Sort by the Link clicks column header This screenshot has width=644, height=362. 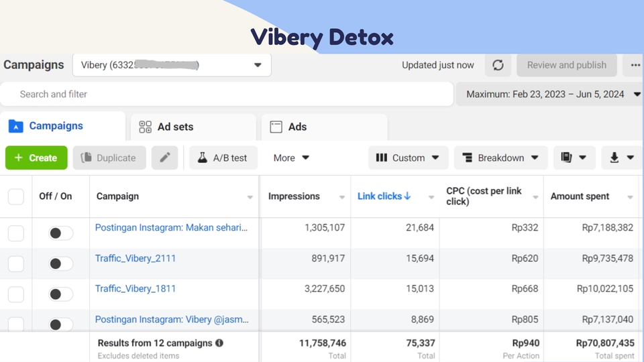point(380,196)
